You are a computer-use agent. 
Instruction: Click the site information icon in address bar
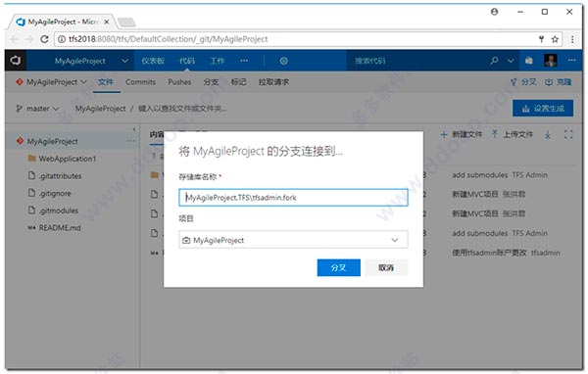(x=62, y=39)
